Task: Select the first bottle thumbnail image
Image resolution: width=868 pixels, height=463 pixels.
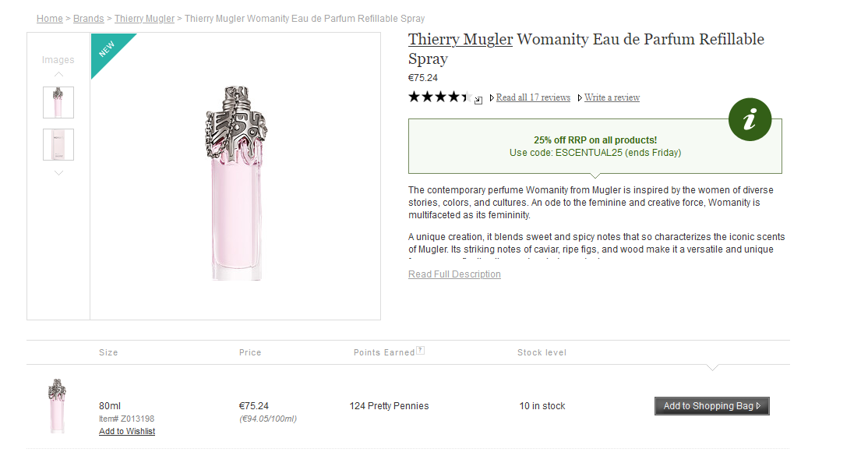Action: point(58,103)
